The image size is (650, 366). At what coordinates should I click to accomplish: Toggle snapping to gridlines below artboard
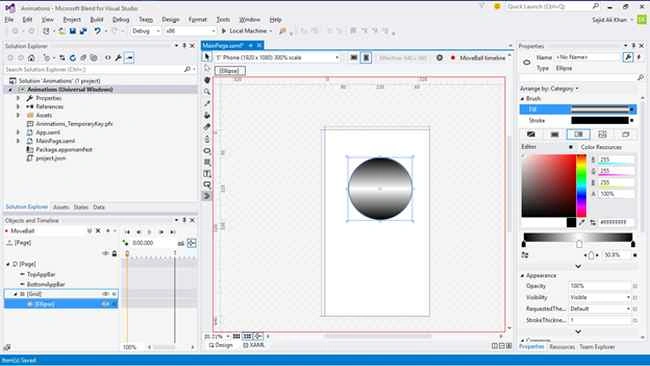click(247, 336)
